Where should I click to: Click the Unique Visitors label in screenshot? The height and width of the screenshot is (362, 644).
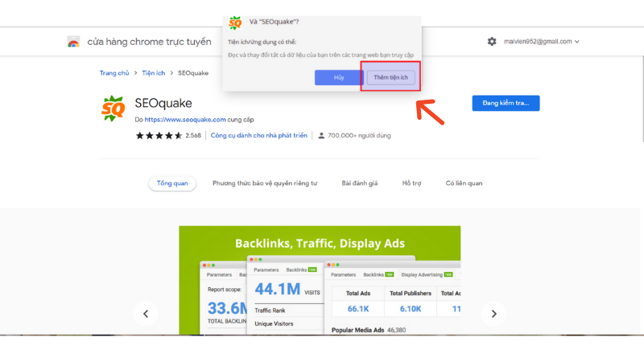pyautogui.click(x=274, y=324)
